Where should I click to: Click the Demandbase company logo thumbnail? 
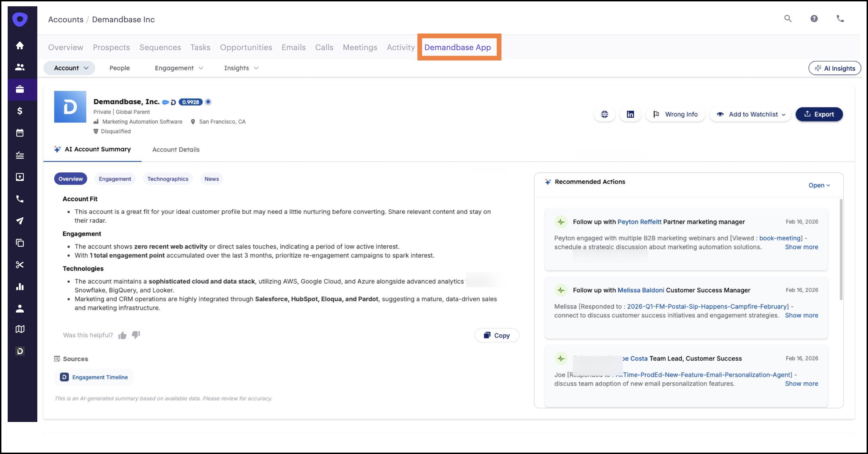click(70, 107)
